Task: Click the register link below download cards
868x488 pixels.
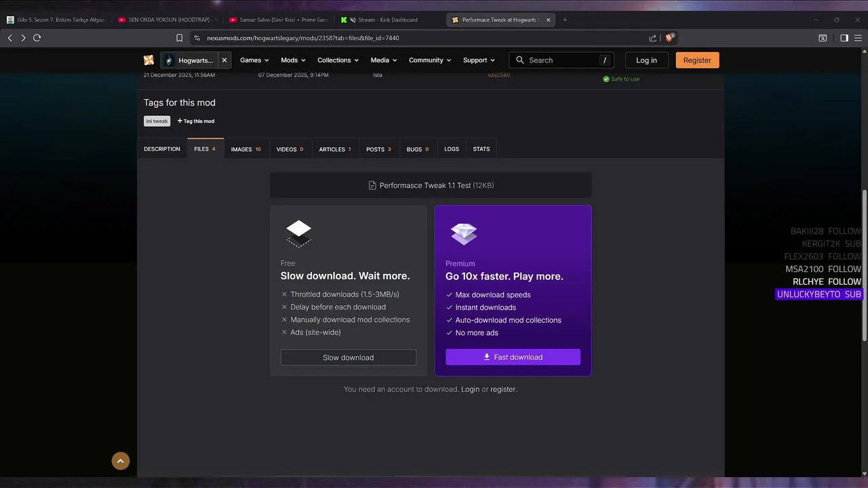Action: 502,390
